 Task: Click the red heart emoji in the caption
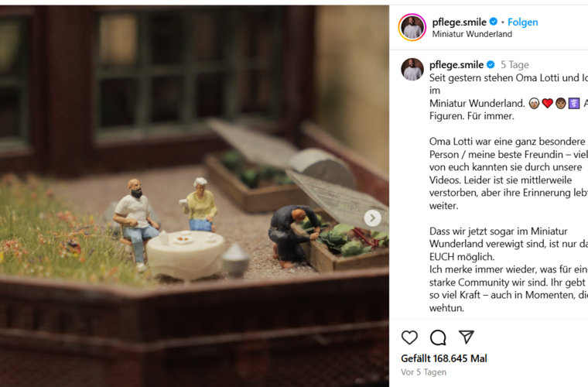pos(547,103)
